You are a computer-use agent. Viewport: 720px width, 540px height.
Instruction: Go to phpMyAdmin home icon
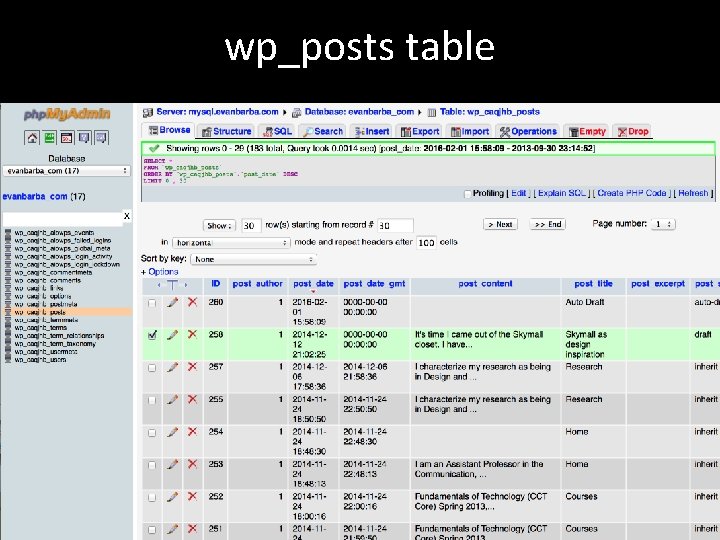click(32, 137)
